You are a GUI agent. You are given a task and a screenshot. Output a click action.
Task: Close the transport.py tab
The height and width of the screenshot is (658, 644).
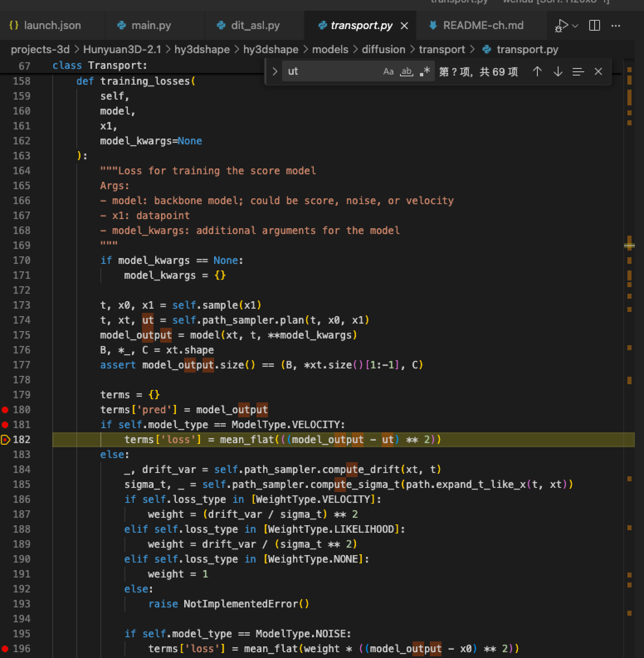coord(404,26)
